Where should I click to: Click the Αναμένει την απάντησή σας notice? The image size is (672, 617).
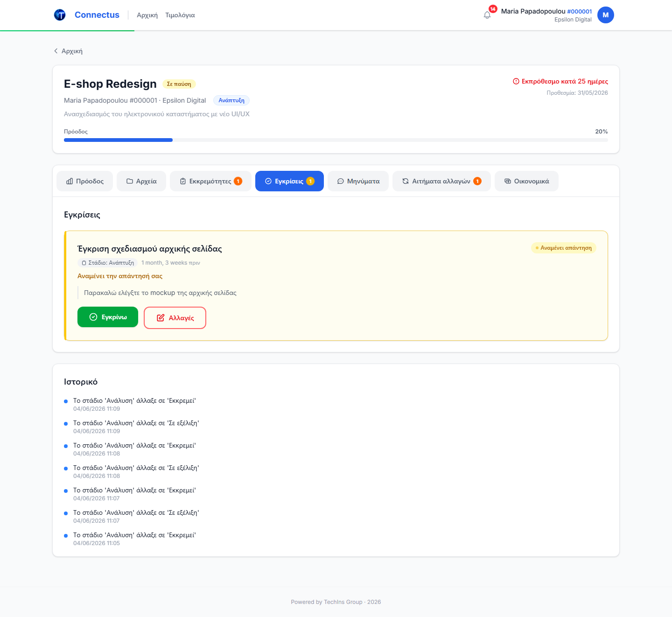click(120, 276)
